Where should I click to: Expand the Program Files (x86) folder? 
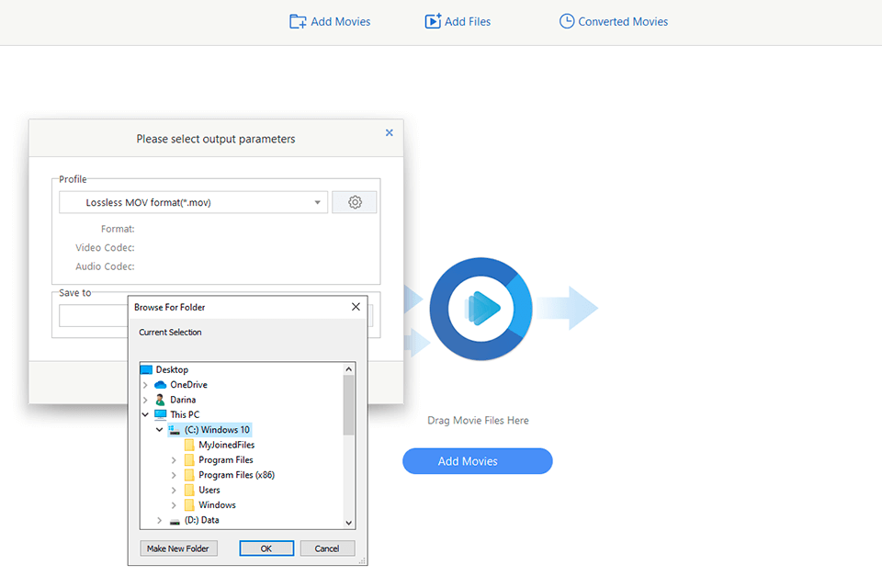[x=175, y=475]
